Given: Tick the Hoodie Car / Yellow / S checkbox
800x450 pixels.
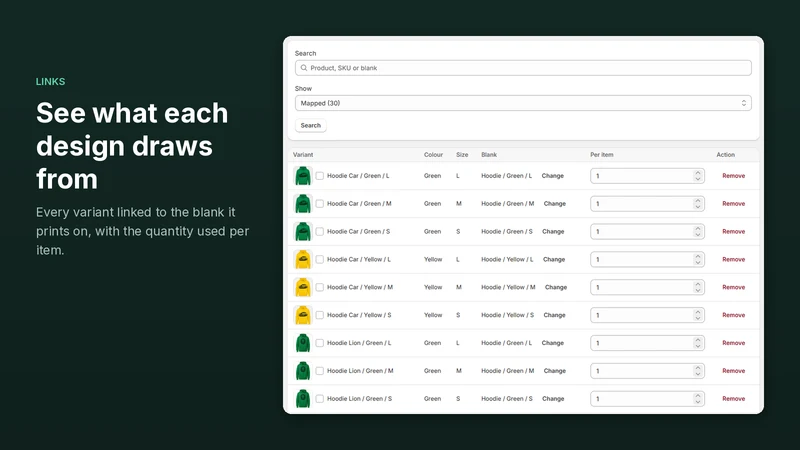Looking at the screenshot, I should pos(319,315).
